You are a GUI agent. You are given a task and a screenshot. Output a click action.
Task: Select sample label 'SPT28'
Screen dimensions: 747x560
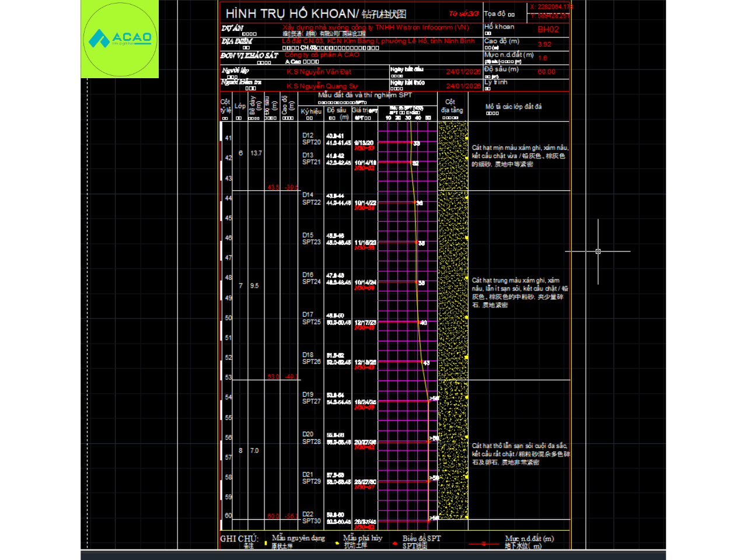pyautogui.click(x=312, y=442)
